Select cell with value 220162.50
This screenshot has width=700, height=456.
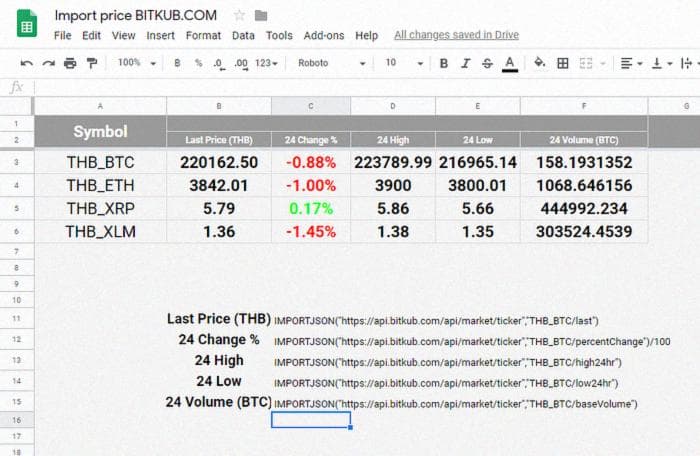coord(219,162)
